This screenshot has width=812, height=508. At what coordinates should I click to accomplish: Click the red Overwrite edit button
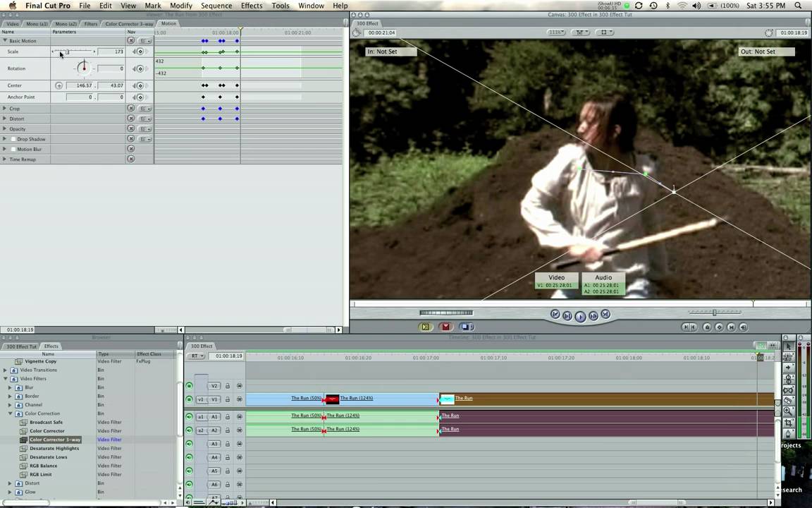446,327
